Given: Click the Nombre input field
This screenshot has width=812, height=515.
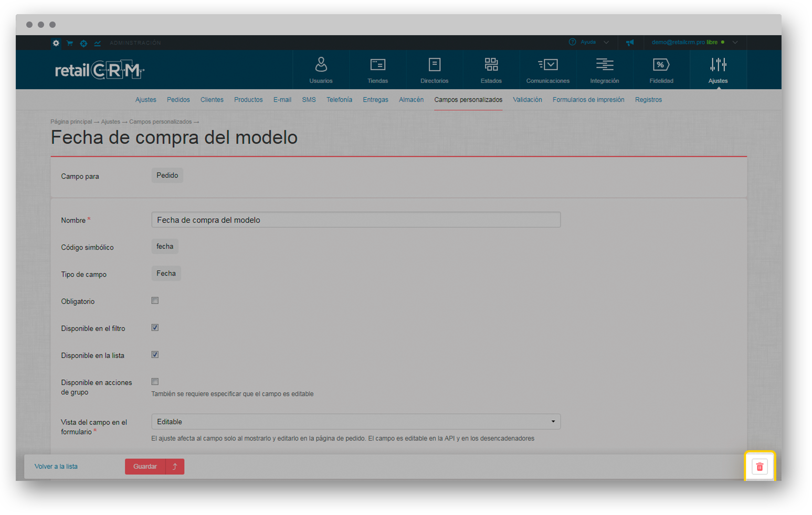Looking at the screenshot, I should [x=356, y=220].
